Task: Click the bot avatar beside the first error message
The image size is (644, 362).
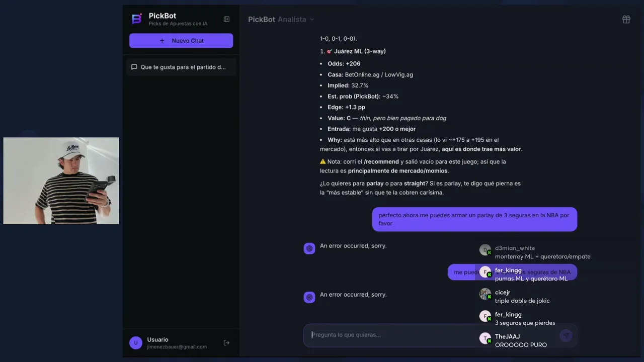Action: [x=309, y=248]
